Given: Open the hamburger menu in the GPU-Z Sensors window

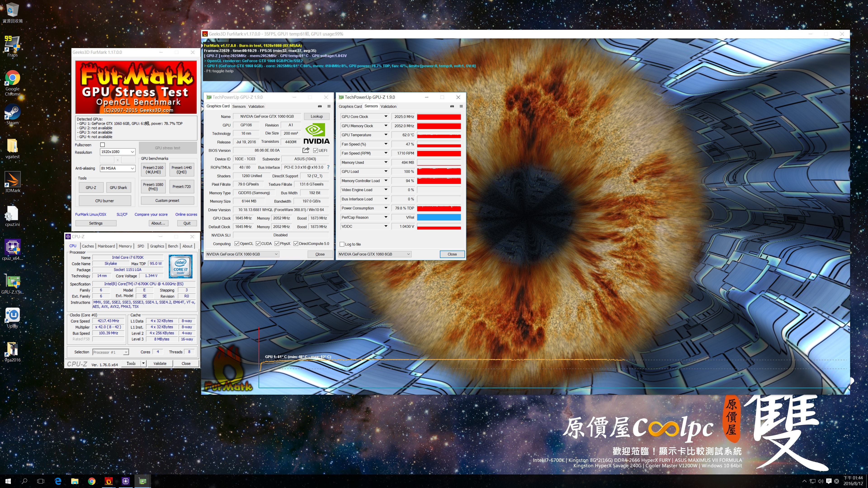Looking at the screenshot, I should click(461, 106).
